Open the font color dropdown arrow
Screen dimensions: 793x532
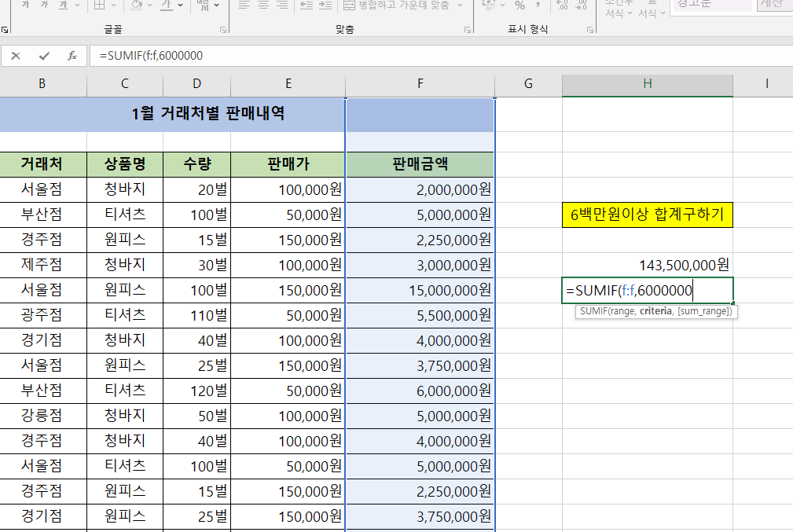(180, 5)
